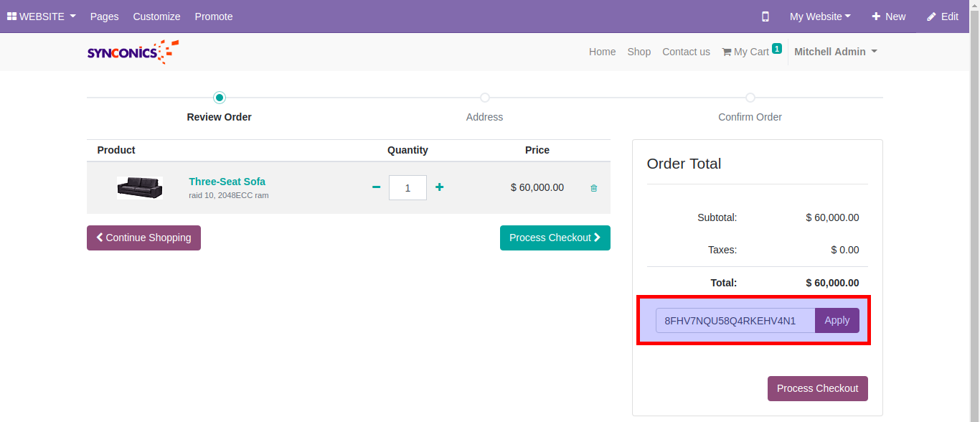Viewport: 980px width, 422px height.
Task: Open the Mitchell Admin user dropdown
Action: (835, 52)
